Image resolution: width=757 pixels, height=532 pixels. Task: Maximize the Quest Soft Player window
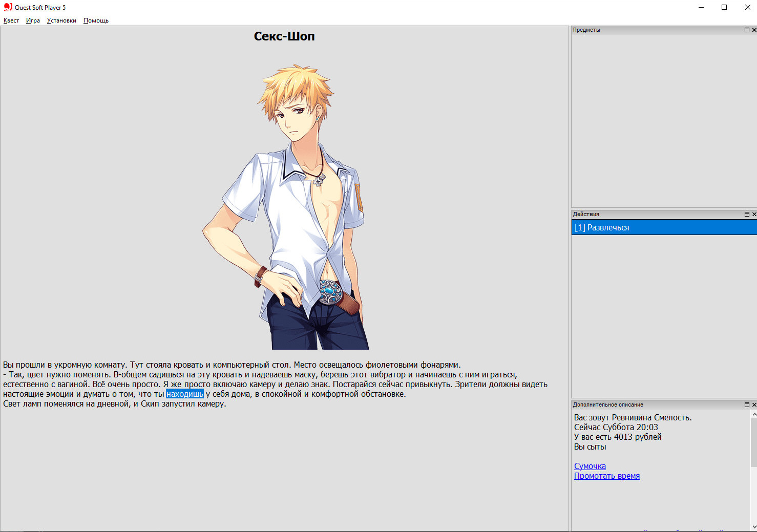(x=724, y=7)
